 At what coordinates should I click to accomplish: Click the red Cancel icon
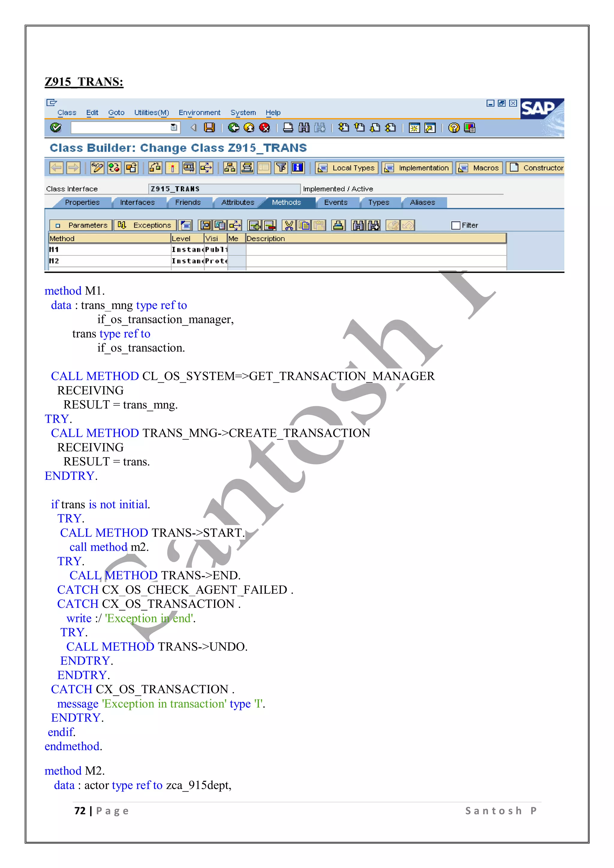click(265, 127)
